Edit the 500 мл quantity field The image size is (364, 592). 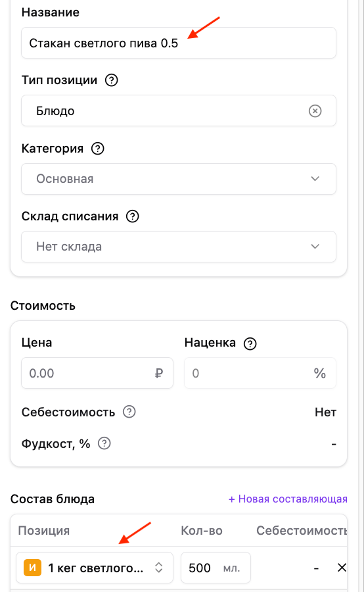(x=216, y=568)
